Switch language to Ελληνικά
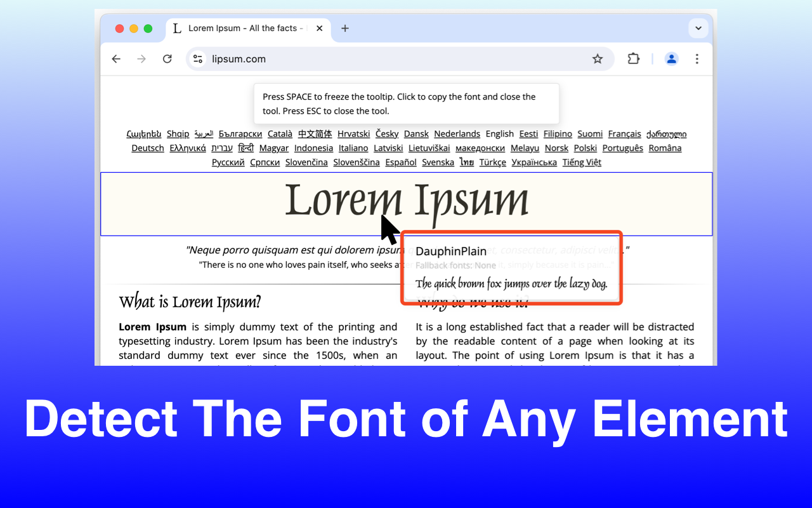This screenshot has width=812, height=508. 188,148
